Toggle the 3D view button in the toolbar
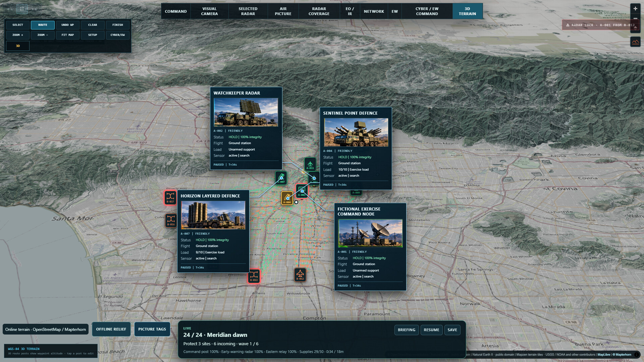Viewport: 644px width, 362px height. pos(18,46)
